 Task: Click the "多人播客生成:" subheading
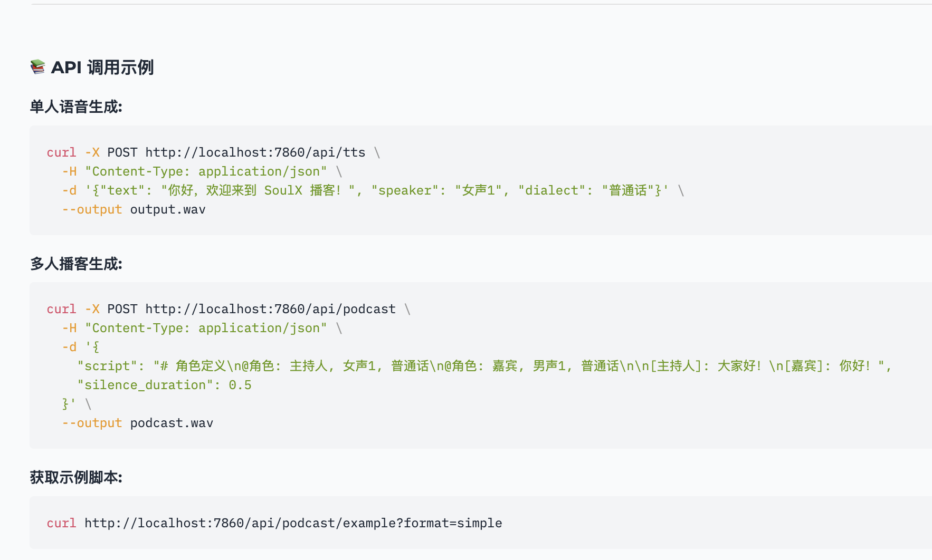click(76, 264)
